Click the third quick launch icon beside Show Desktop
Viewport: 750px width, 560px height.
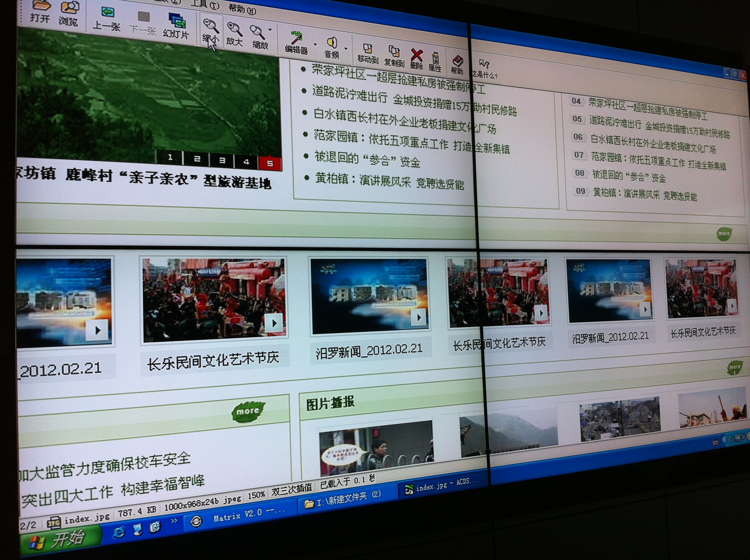[155, 526]
